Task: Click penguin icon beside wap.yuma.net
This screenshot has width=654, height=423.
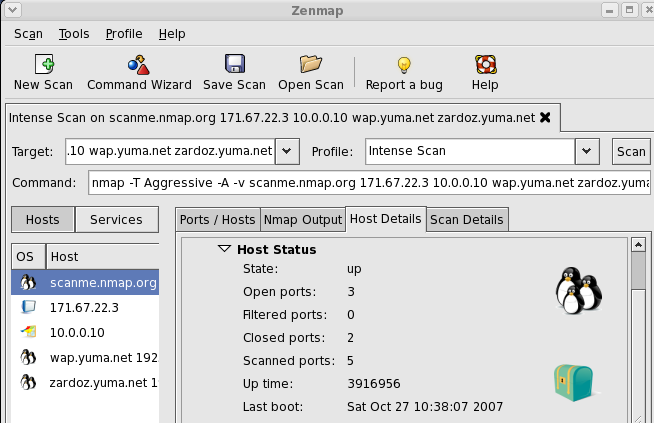Action: [x=28, y=357]
